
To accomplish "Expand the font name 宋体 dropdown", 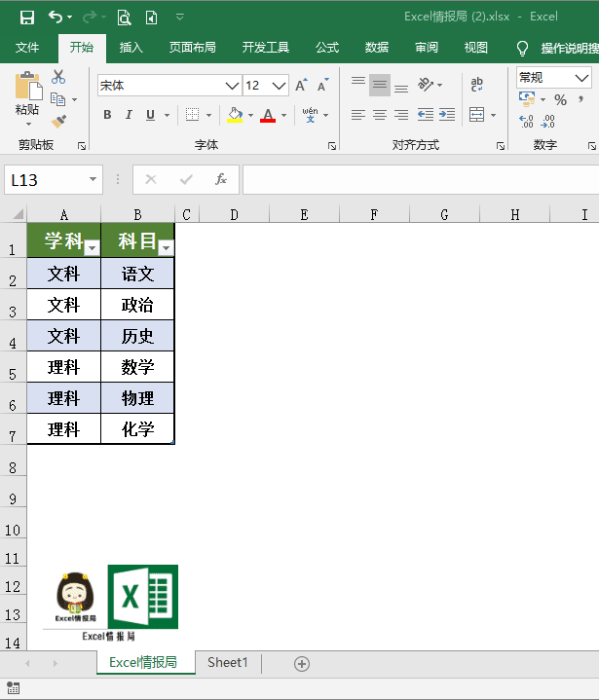I will point(232,86).
